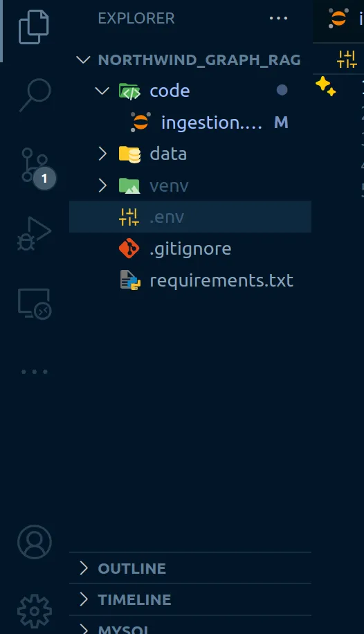
Task: Open Source Control view with badge
Action: pos(37,167)
